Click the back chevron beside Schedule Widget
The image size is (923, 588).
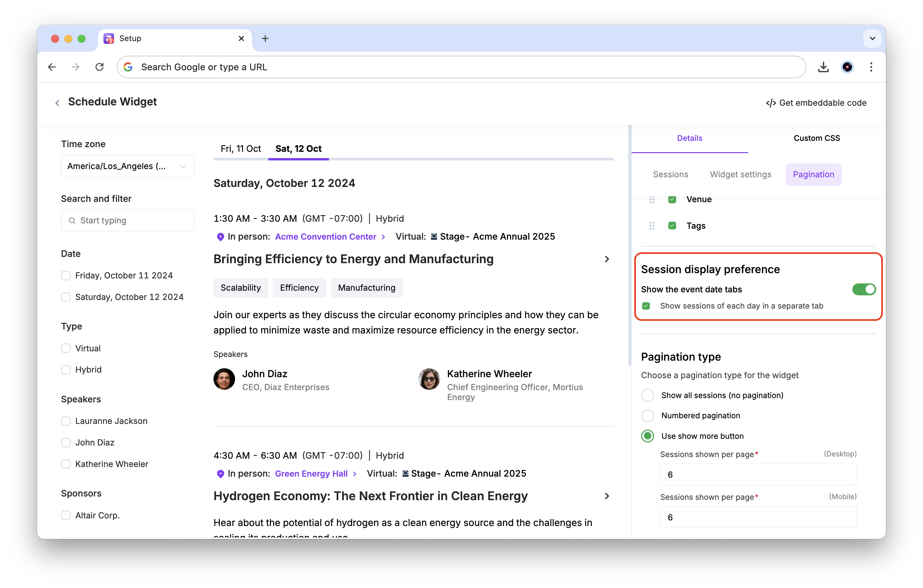tap(57, 103)
